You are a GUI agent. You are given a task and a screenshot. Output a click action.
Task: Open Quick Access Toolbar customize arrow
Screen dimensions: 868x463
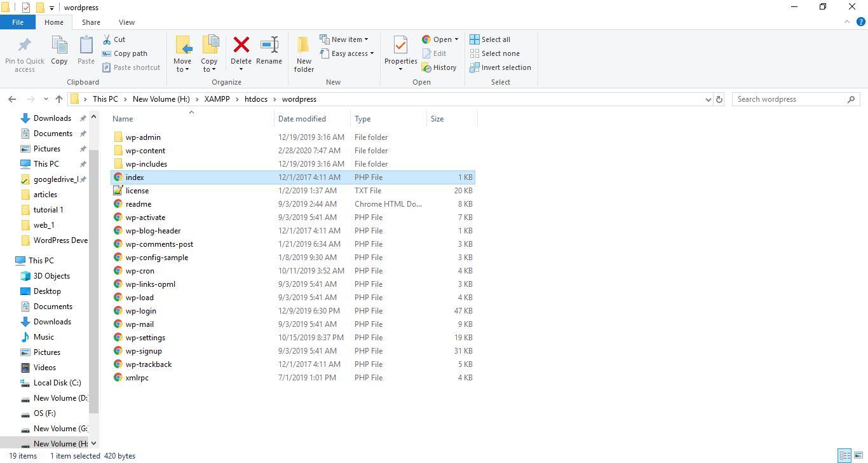pos(51,8)
